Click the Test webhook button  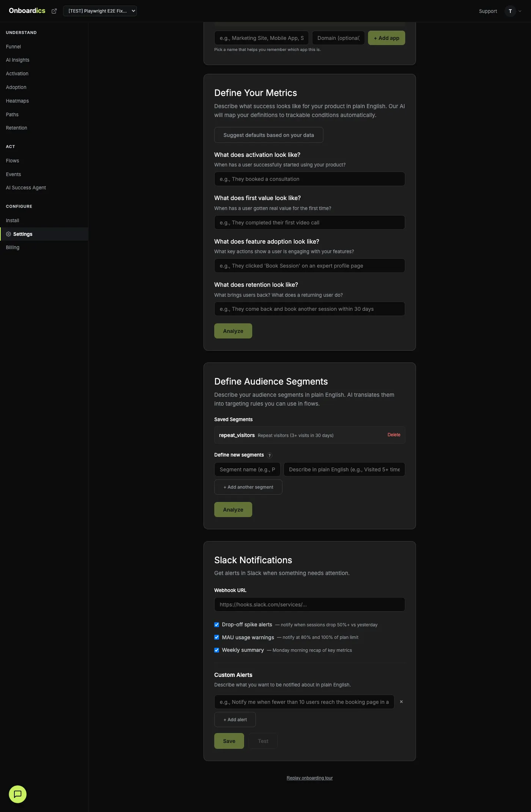point(263,741)
